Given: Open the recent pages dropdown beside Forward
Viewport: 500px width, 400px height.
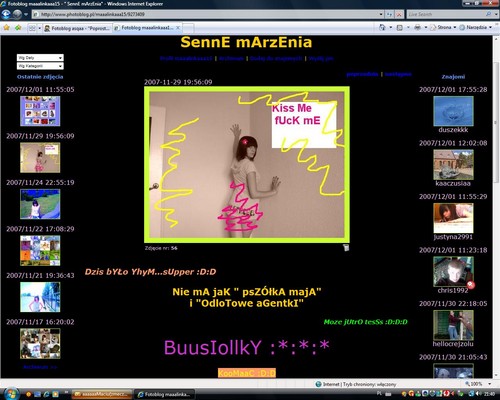Looking at the screenshot, I should [x=26, y=15].
